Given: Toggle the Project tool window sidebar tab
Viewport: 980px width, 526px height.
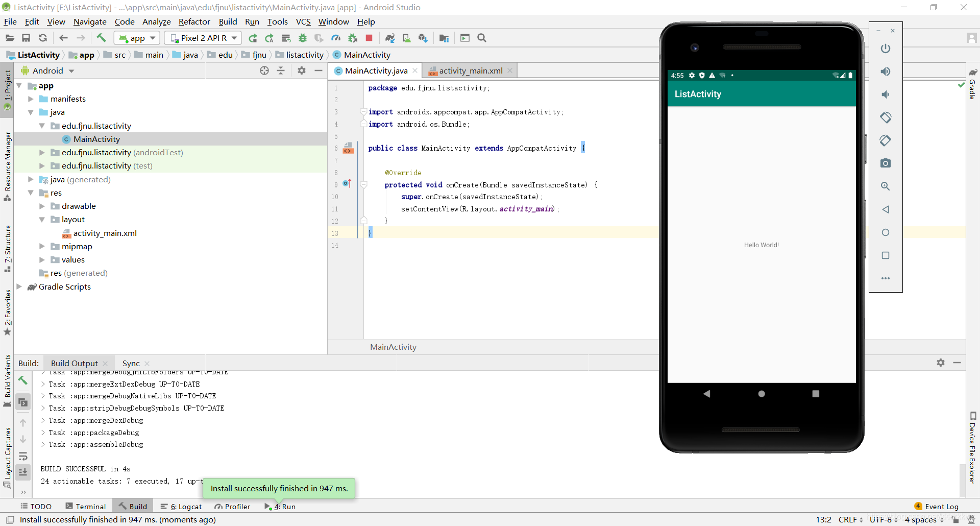Looking at the screenshot, I should pyautogui.click(x=7, y=90).
